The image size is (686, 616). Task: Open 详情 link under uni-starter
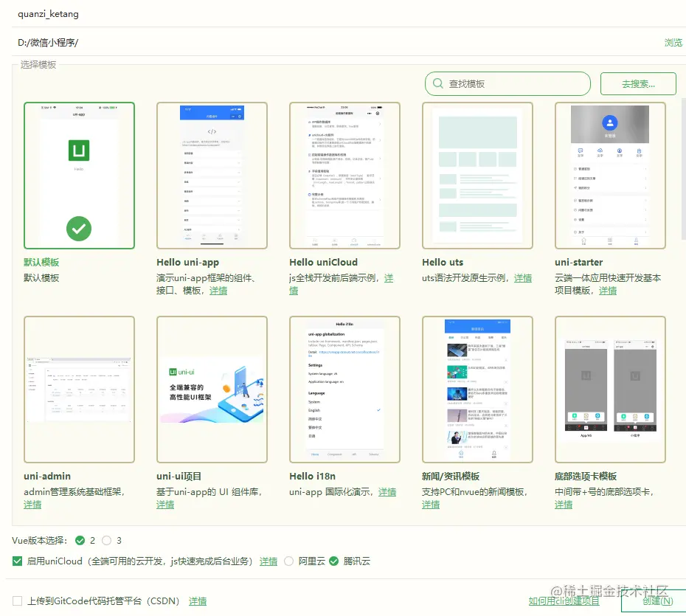point(608,291)
